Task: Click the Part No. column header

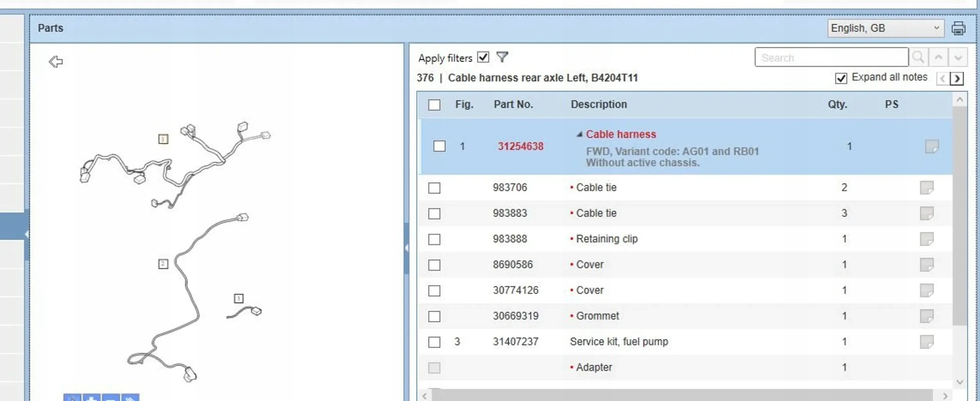Action: [513, 104]
